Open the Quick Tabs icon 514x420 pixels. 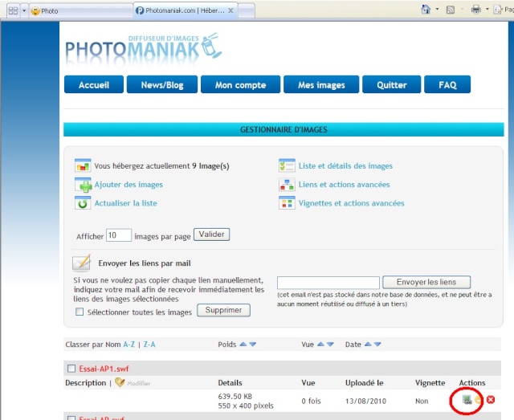pyautogui.click(x=13, y=10)
